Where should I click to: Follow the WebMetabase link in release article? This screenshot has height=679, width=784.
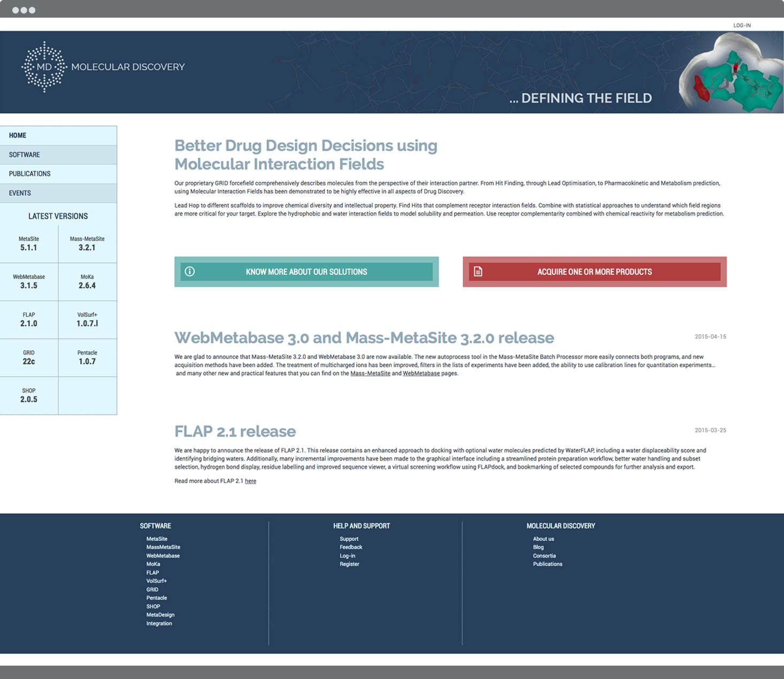tap(421, 374)
